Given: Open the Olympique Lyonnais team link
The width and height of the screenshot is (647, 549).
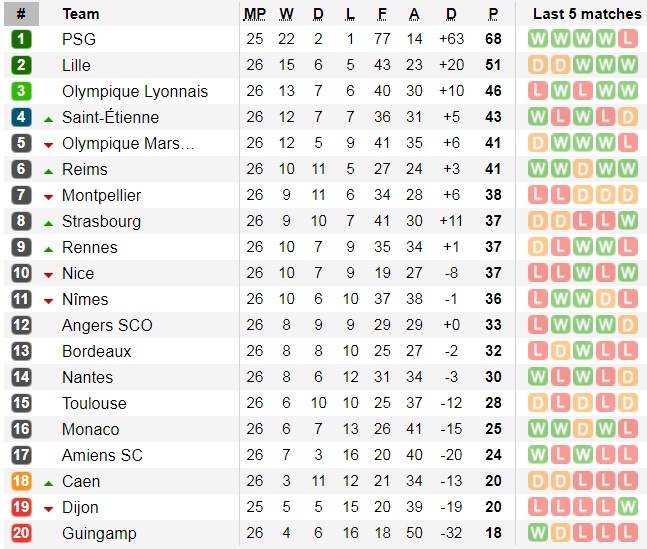Looking at the screenshot, I should pos(135,91).
